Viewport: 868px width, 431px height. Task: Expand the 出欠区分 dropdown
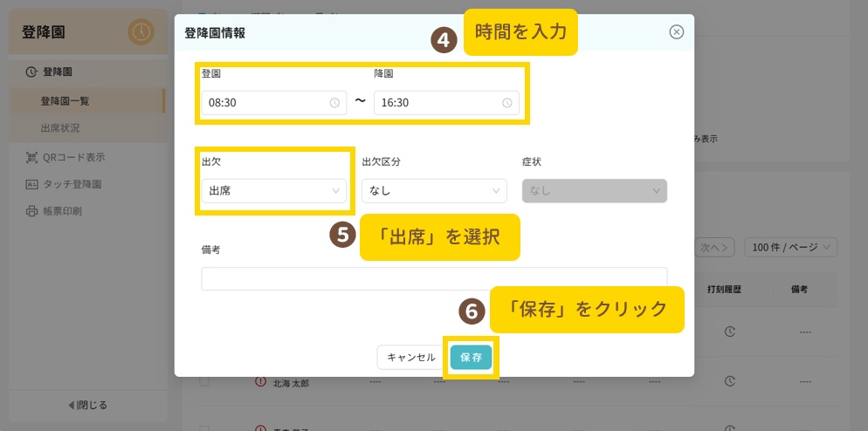pyautogui.click(x=434, y=191)
